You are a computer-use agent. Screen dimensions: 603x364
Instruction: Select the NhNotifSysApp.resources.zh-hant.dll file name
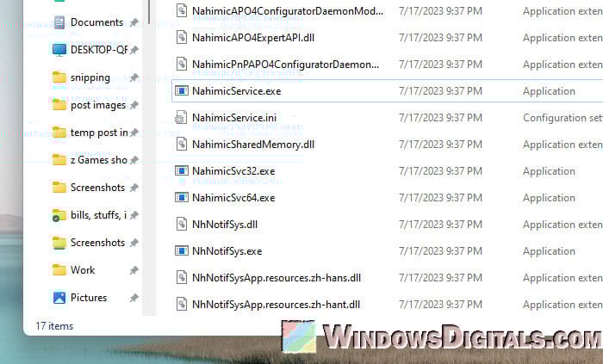(277, 305)
